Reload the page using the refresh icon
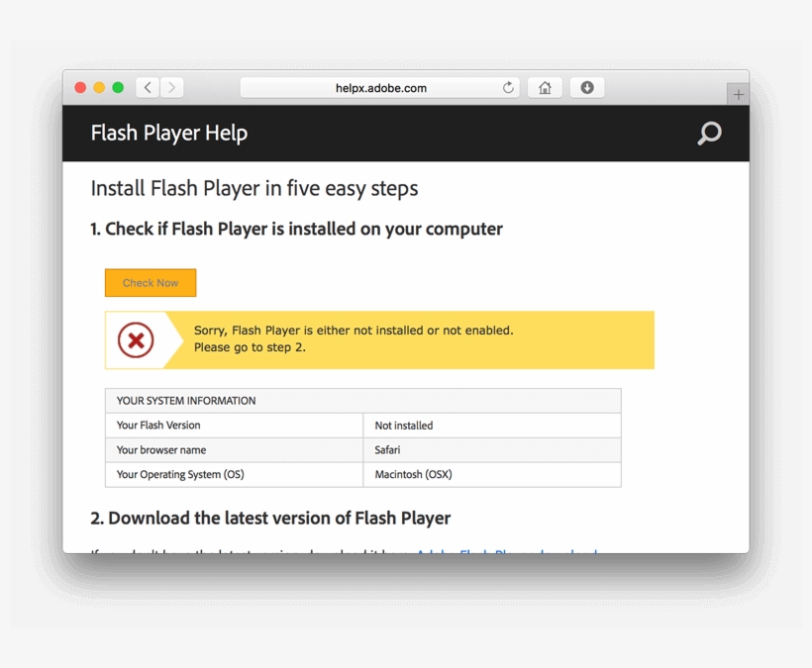Viewport: 812px width, 668px height. click(508, 87)
